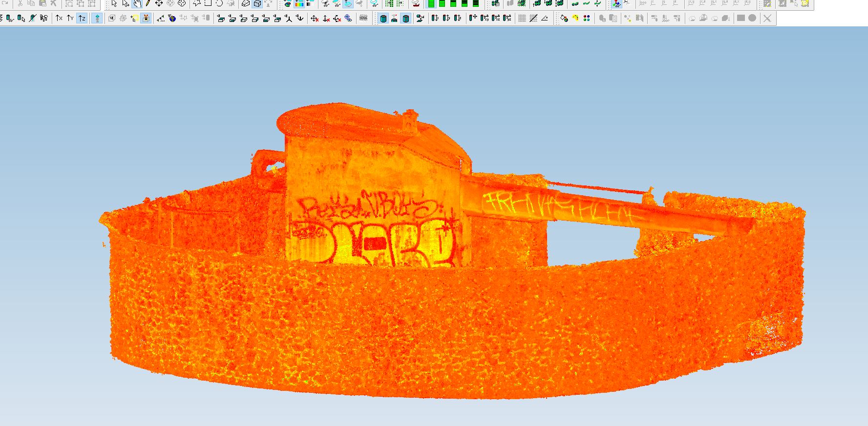Click the stamp-shaped icon between the cylinders
This screenshot has width=868, height=426.
pos(394,18)
